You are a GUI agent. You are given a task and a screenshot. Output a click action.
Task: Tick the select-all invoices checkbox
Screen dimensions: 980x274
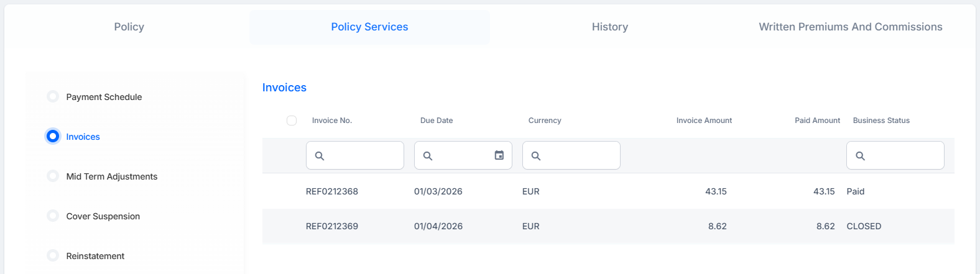pos(292,121)
